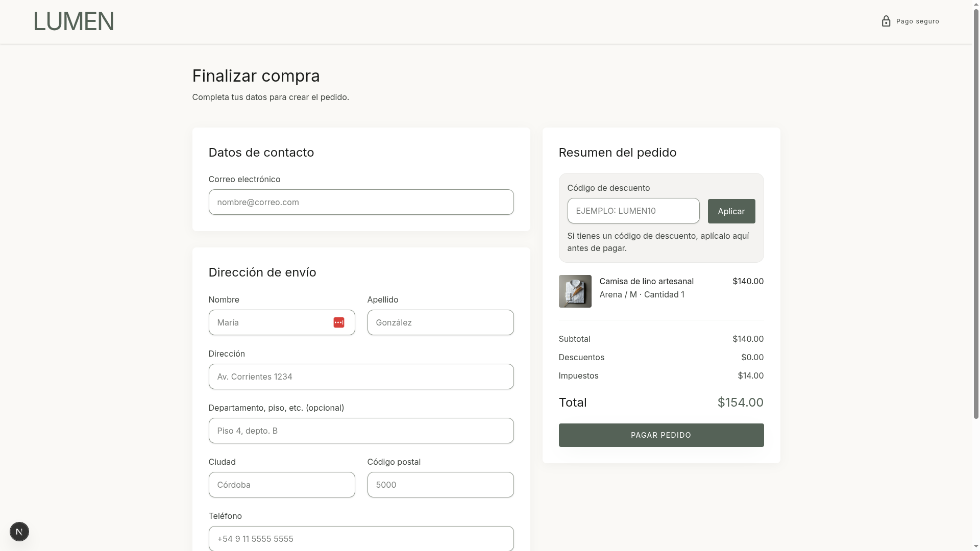Click the Impuestos $14.00 value
Viewport: 980px width, 551px height.
750,375
